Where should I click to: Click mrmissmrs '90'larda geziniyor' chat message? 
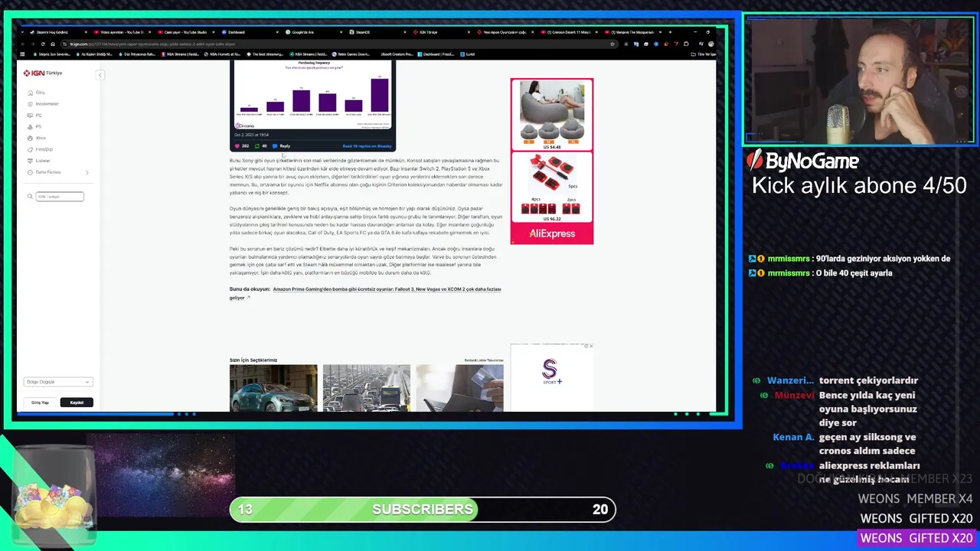point(883,259)
